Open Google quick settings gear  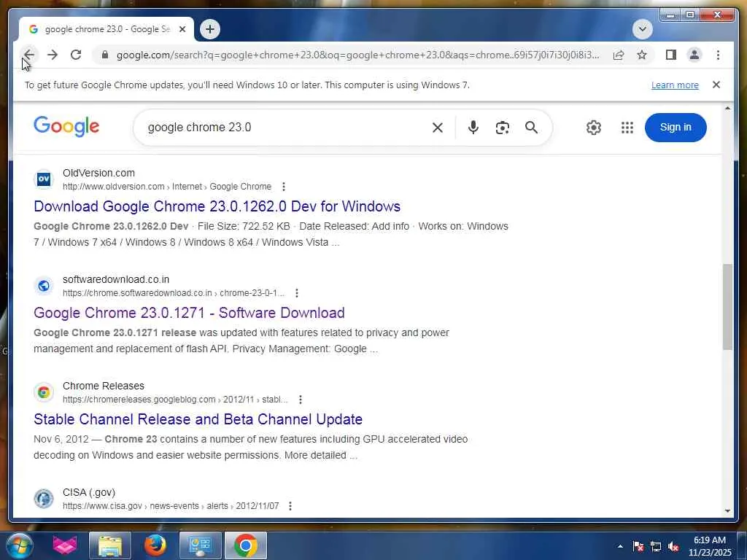pyautogui.click(x=594, y=127)
